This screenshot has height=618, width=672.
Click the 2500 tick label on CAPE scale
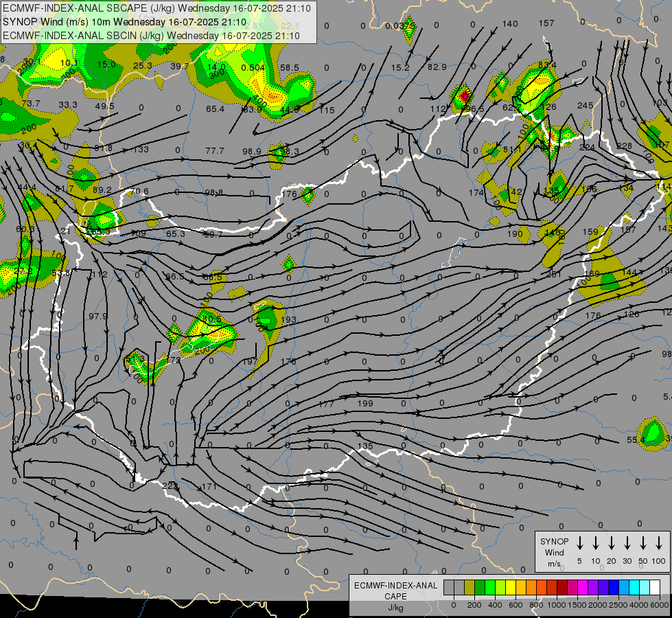[618, 605]
